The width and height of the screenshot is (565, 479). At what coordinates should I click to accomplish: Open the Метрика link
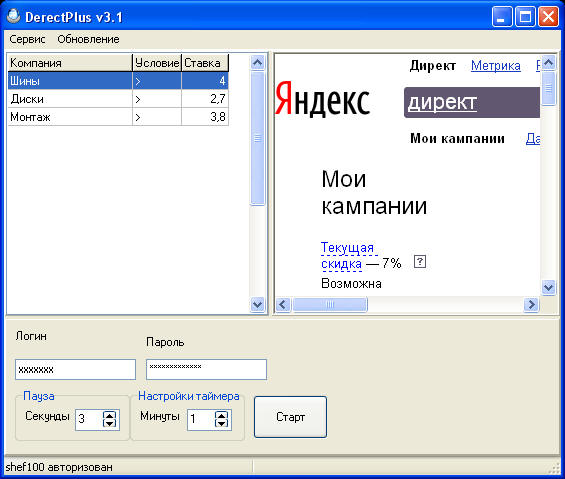[496, 66]
